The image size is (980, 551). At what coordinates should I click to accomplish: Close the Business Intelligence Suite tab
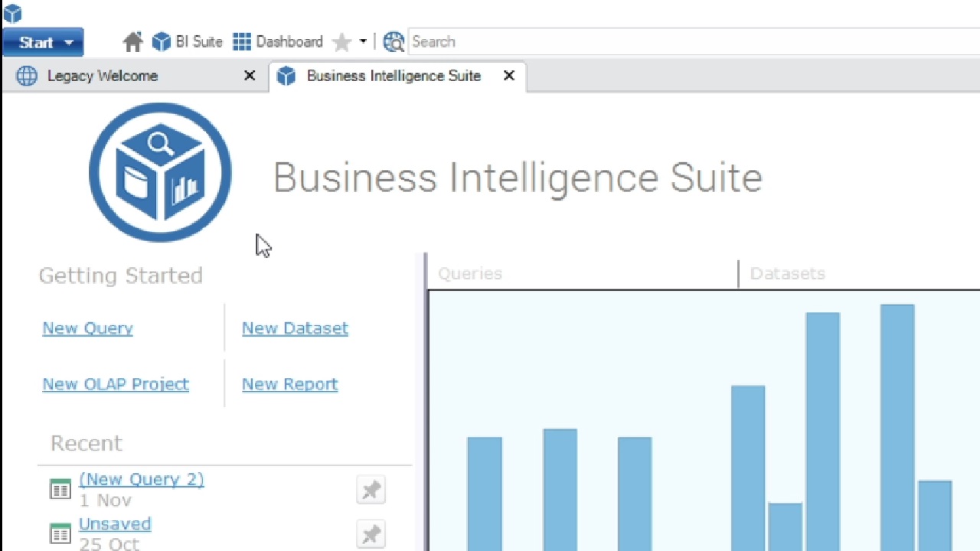tap(509, 76)
